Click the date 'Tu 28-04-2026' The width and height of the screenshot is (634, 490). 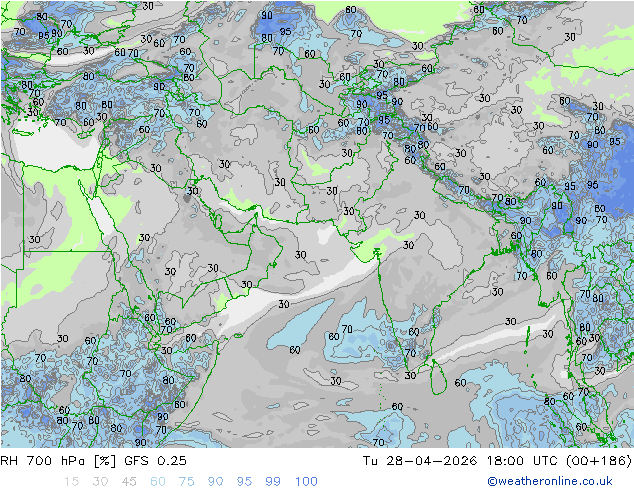tap(420, 461)
